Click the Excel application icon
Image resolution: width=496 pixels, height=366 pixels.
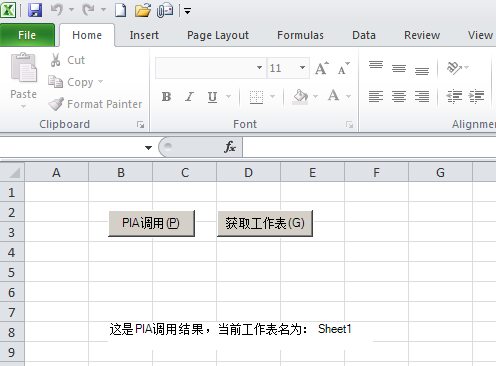8,10
